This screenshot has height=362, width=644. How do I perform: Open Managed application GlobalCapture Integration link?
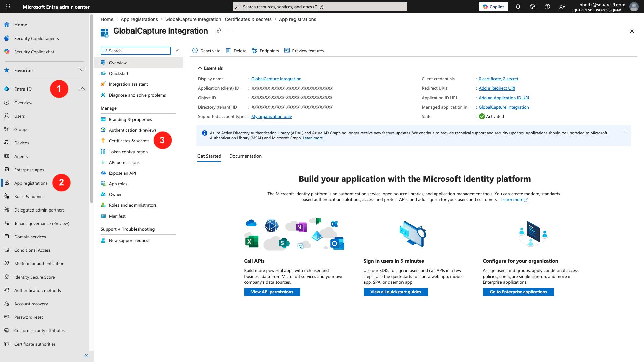pyautogui.click(x=504, y=107)
